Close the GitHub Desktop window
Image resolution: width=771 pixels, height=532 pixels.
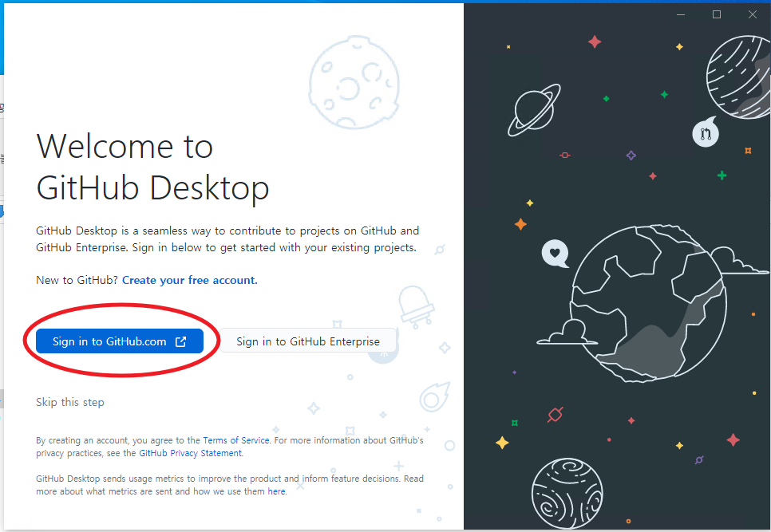click(753, 14)
